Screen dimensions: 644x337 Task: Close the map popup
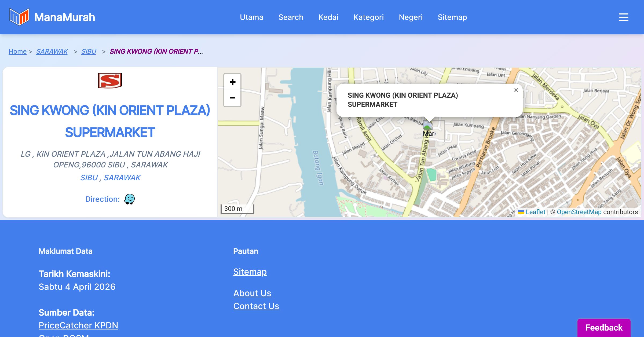pyautogui.click(x=516, y=90)
